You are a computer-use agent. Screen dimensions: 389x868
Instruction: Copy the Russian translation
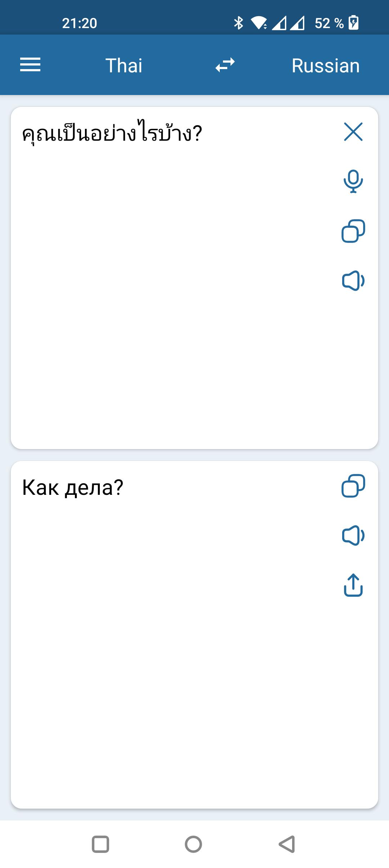pos(353,486)
